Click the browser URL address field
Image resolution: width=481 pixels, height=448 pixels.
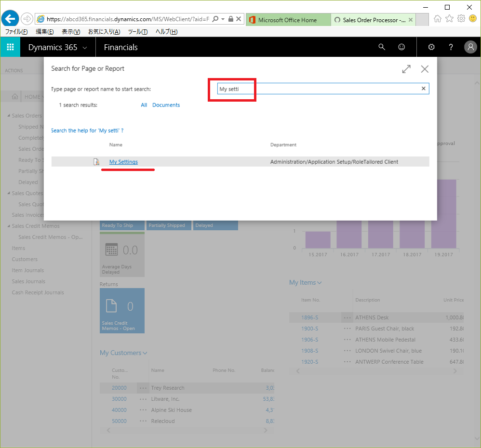128,19
